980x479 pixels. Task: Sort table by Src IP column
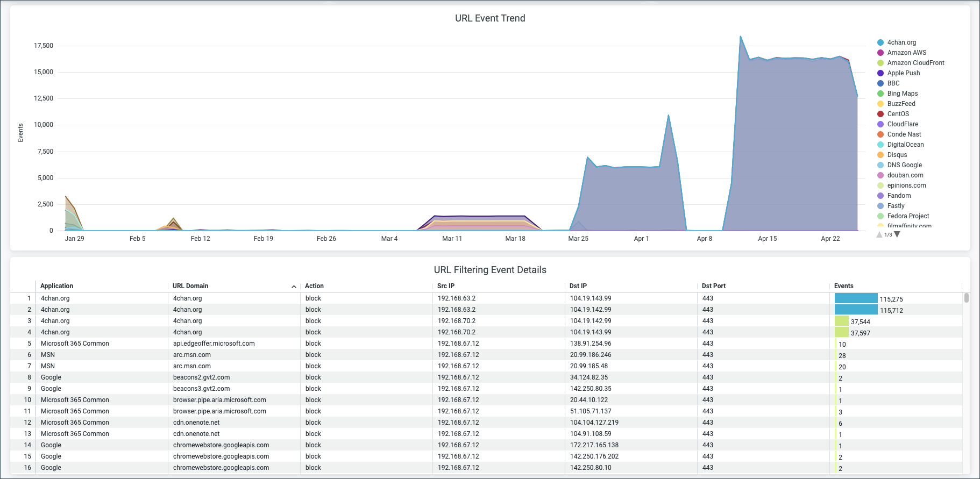[445, 286]
